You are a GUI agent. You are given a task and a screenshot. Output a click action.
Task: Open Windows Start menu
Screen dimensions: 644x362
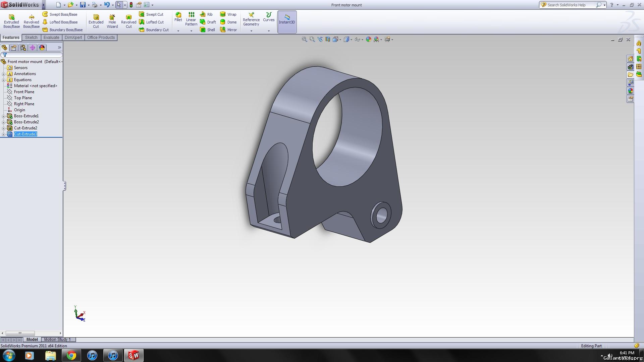point(9,355)
